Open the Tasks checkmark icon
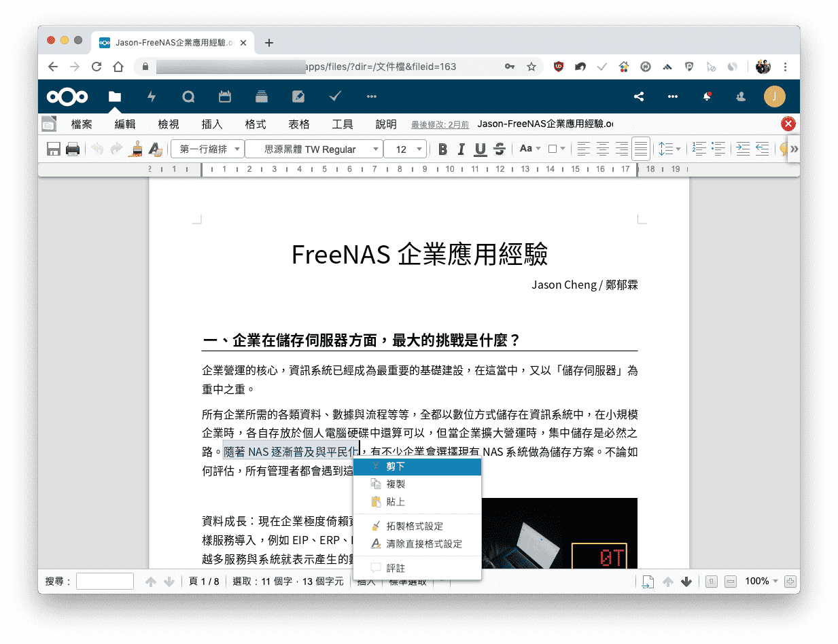This screenshot has height=644, width=838. [335, 96]
